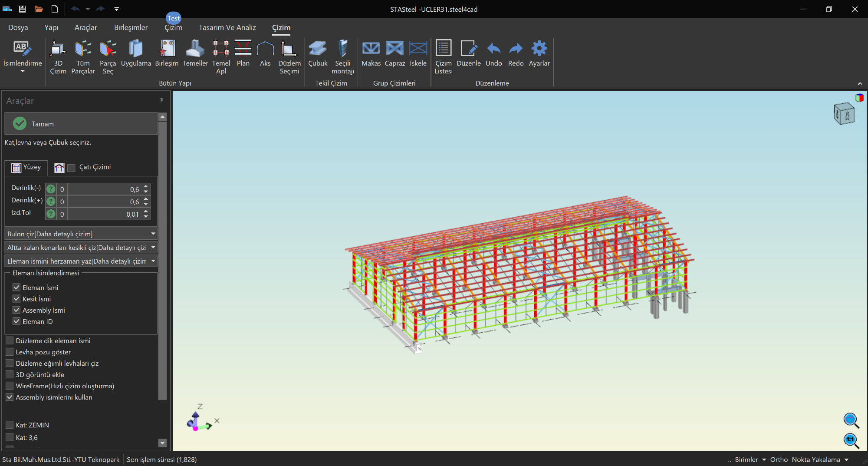Viewport: 868px width, 466px height.
Task: Select the Parça Seç tool
Action: click(108, 49)
